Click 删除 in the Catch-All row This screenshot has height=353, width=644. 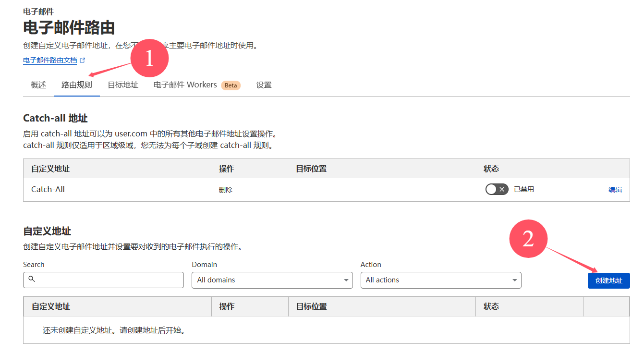pos(226,190)
